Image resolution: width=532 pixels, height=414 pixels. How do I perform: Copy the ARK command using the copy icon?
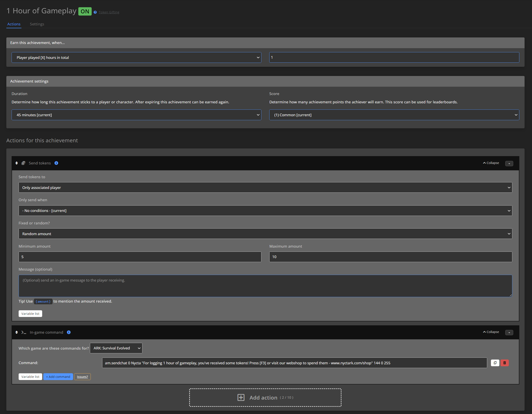point(495,363)
